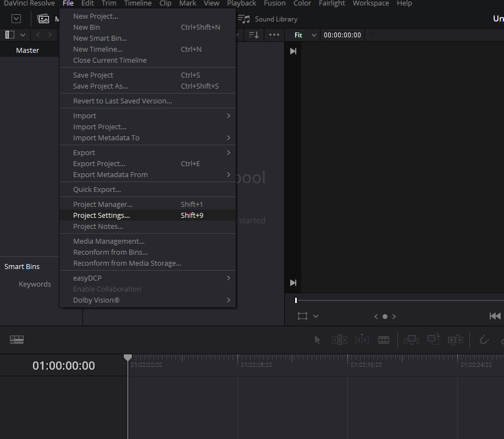Open the Fairlight menu
The width and height of the screenshot is (504, 439).
point(332,3)
